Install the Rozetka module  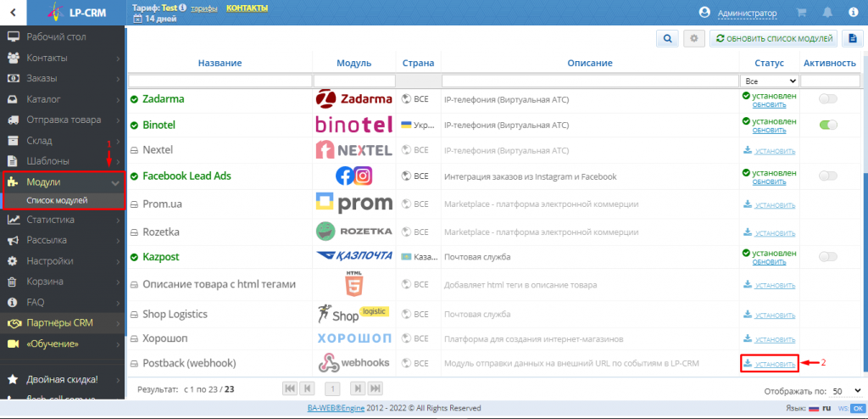point(770,231)
